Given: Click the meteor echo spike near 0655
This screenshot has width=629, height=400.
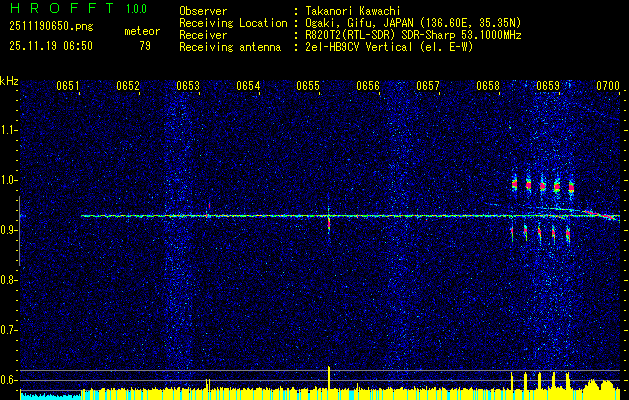Looking at the screenshot, I should (329, 223).
